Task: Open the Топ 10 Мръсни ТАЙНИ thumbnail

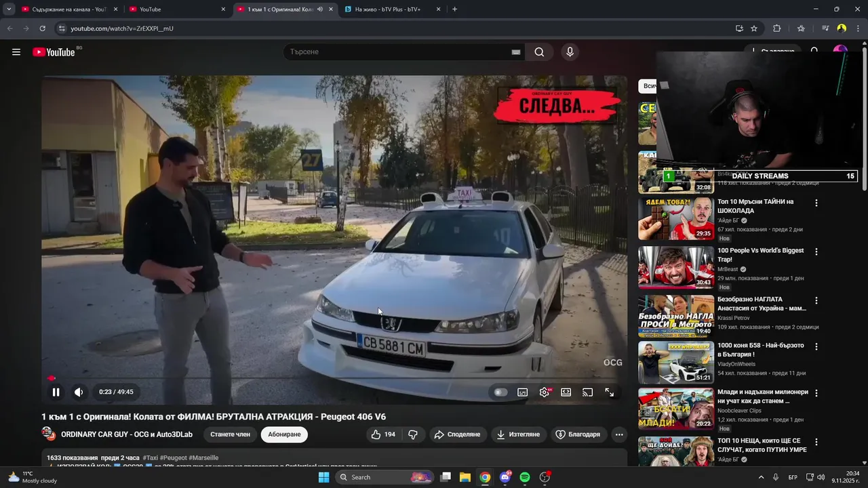Action: [676, 218]
